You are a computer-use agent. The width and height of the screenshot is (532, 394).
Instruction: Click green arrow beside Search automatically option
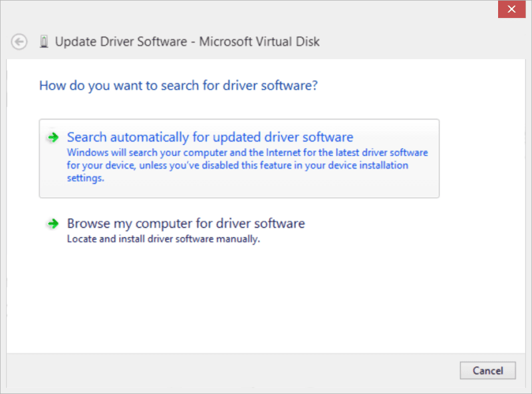(53, 138)
